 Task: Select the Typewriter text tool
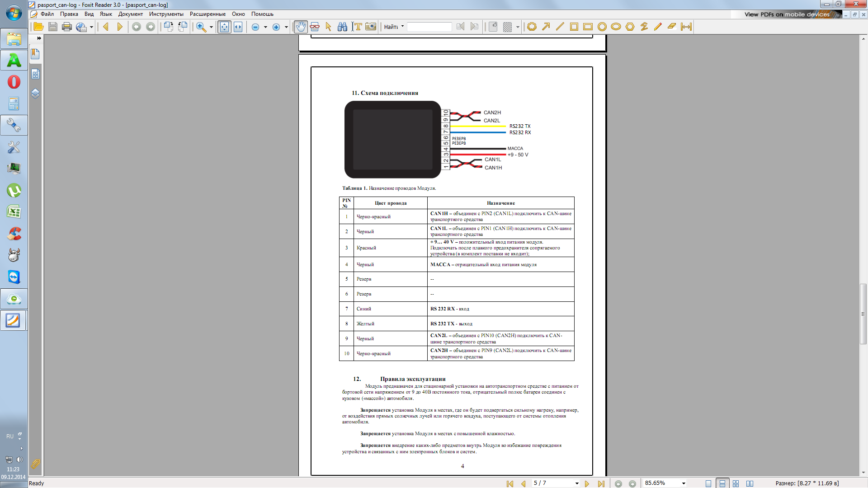coord(357,27)
